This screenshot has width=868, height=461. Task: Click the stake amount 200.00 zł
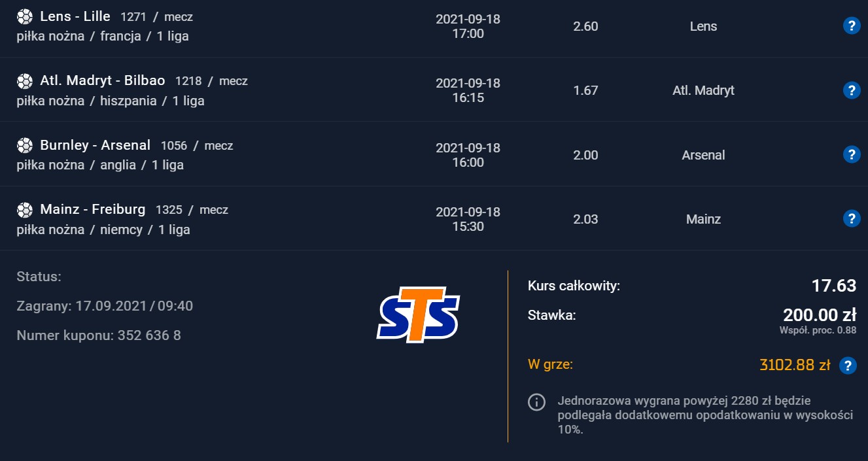tap(820, 315)
